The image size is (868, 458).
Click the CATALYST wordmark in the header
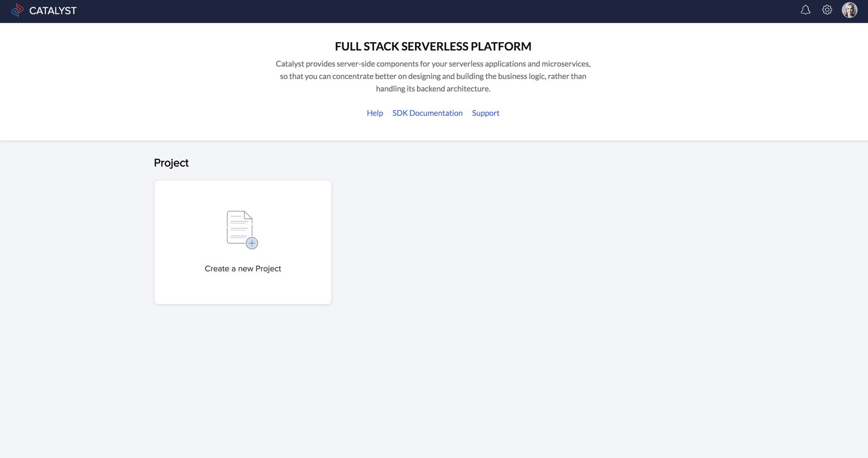tap(53, 11)
